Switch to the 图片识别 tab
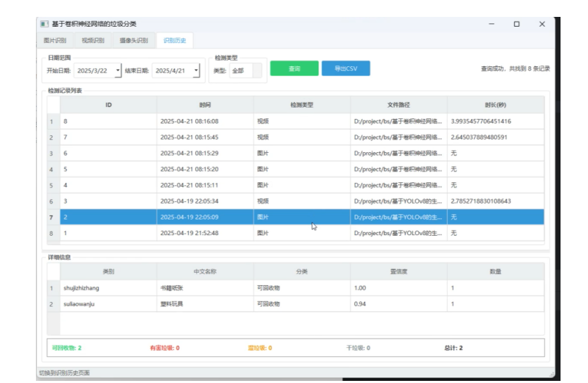The width and height of the screenshot is (588, 383). pyautogui.click(x=55, y=40)
